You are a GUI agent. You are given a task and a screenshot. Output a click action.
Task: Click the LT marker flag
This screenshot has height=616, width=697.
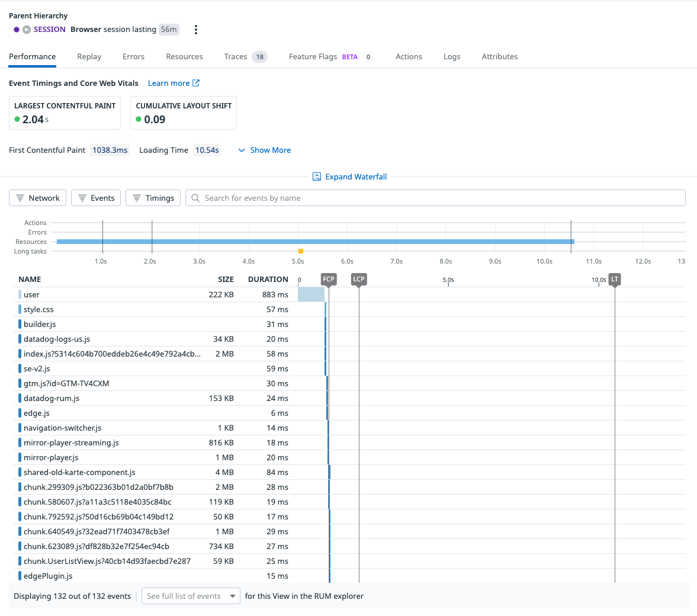pos(615,280)
